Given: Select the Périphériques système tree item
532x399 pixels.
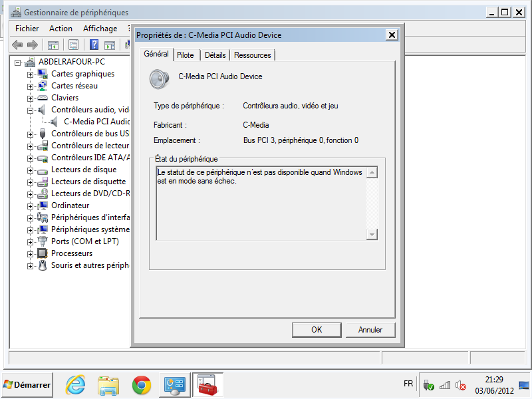Looking at the screenshot, I should point(90,229).
